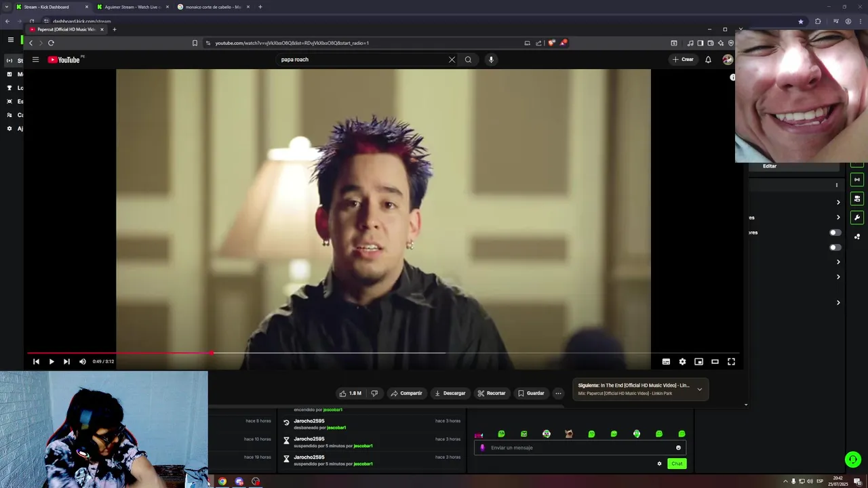The height and width of the screenshot is (488, 868).
Task: Click the video progress bar scrubber
Action: (x=212, y=353)
